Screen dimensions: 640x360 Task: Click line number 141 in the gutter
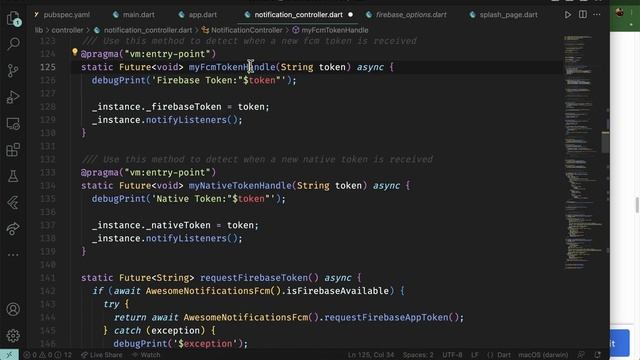point(48,278)
